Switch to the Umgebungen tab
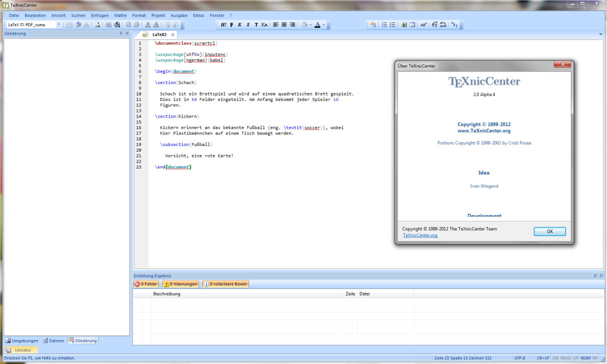 click(x=21, y=340)
